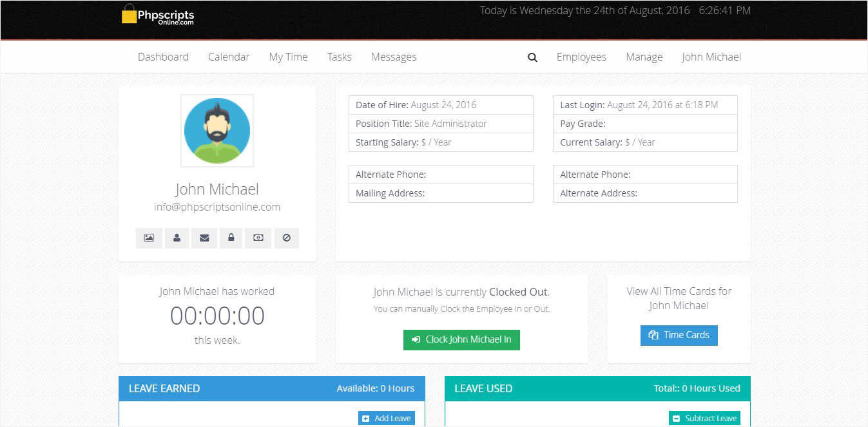Open the Calendar page
868x427 pixels.
point(229,57)
